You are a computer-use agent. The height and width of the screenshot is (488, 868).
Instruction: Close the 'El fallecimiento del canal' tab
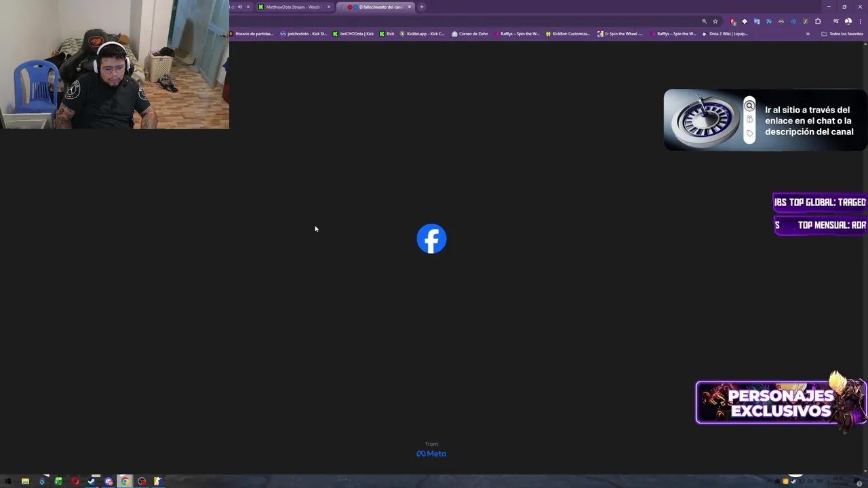[x=410, y=7]
